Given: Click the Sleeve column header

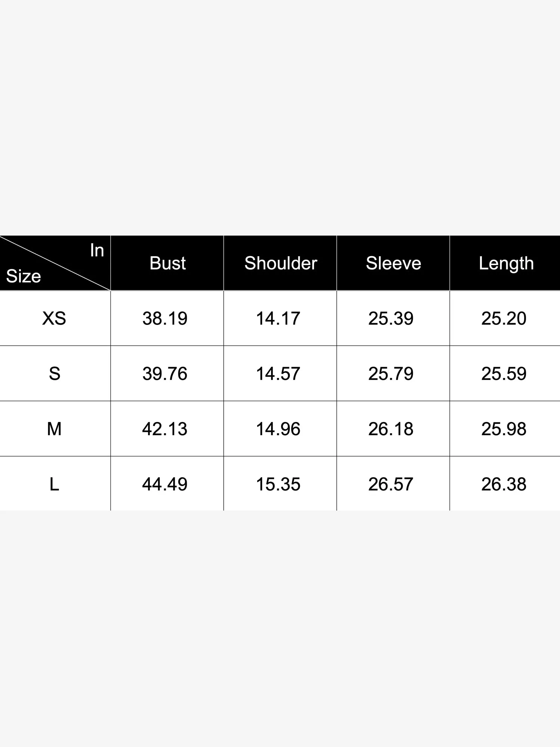Looking at the screenshot, I should point(393,263).
